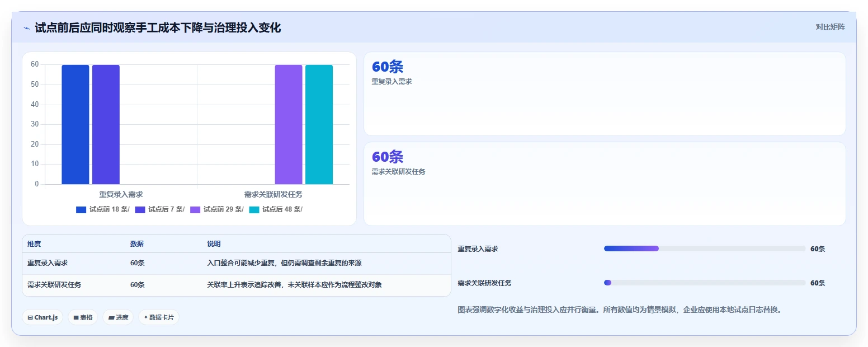Click the Chart.js chip

[x=43, y=317]
